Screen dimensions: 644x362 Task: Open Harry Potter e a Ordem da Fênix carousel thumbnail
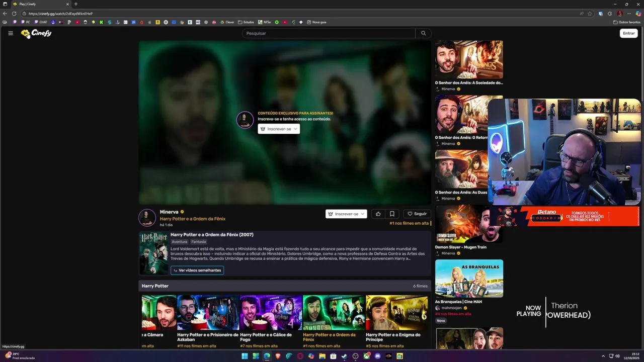[334, 312]
